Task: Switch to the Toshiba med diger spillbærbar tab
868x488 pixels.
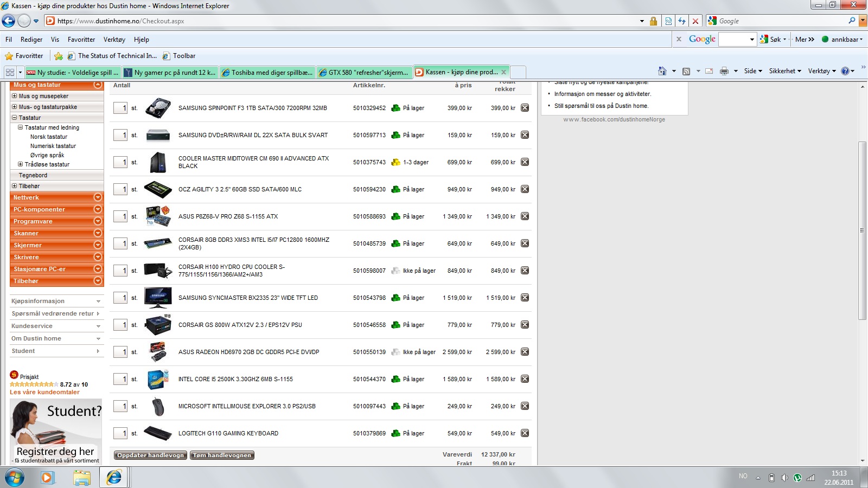Action: [267, 72]
